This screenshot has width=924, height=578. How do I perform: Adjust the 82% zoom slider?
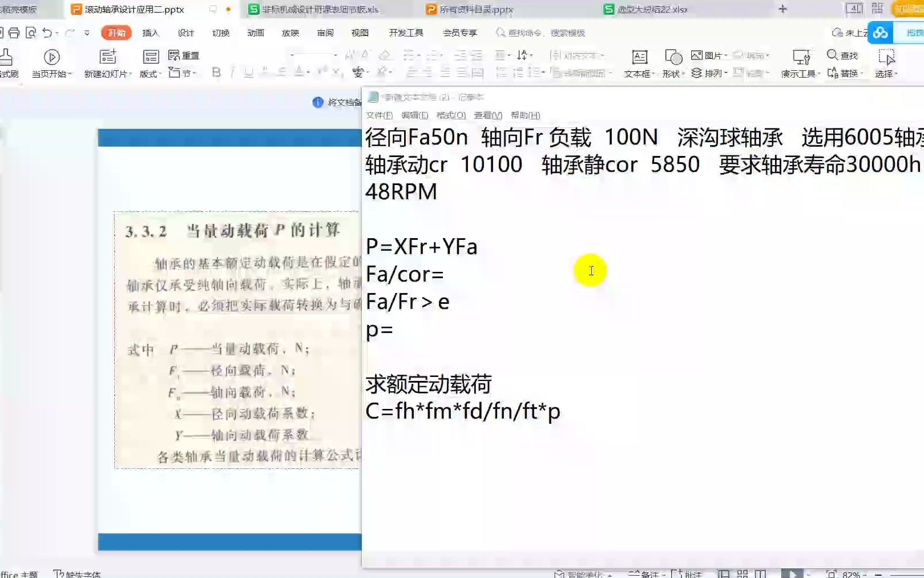(x=879, y=575)
